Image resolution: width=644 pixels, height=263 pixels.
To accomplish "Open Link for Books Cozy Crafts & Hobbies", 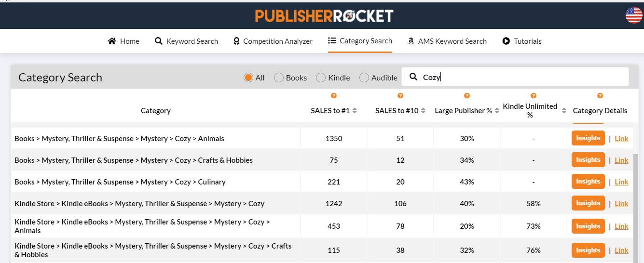I will click(x=621, y=160).
